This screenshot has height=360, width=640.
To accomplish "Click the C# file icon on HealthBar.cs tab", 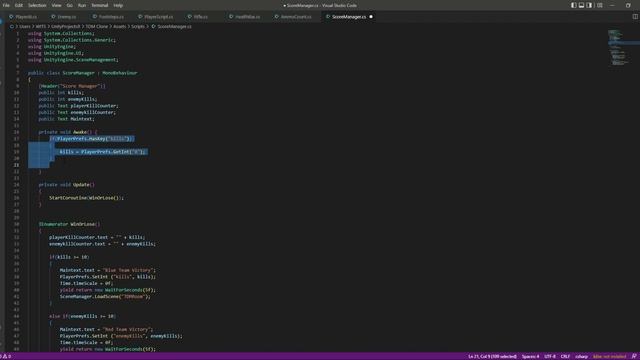I will pyautogui.click(x=231, y=17).
